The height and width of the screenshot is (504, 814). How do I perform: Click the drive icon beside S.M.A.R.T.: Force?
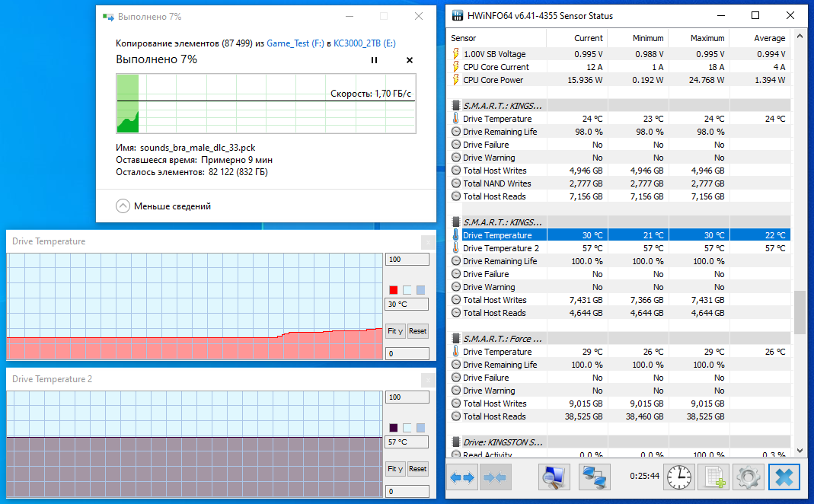click(456, 339)
